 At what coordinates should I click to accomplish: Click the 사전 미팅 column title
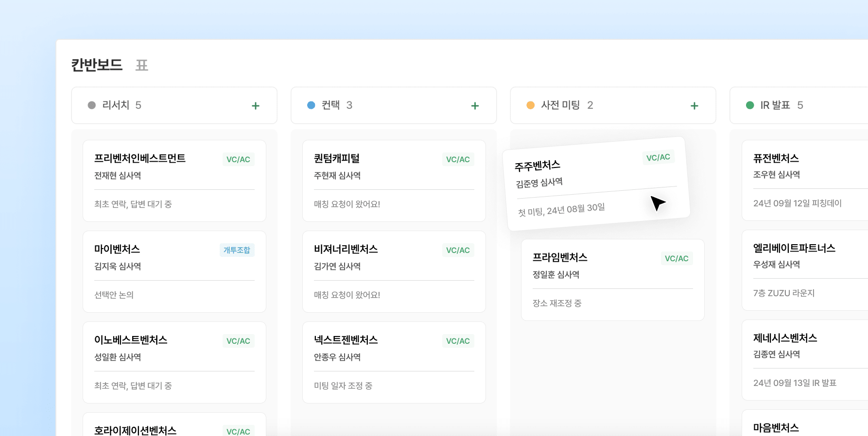560,105
